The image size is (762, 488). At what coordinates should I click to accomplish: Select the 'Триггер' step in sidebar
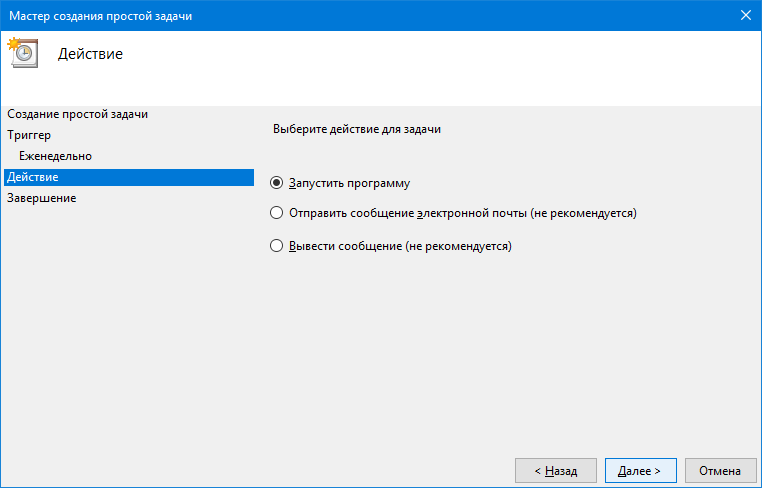coord(29,135)
